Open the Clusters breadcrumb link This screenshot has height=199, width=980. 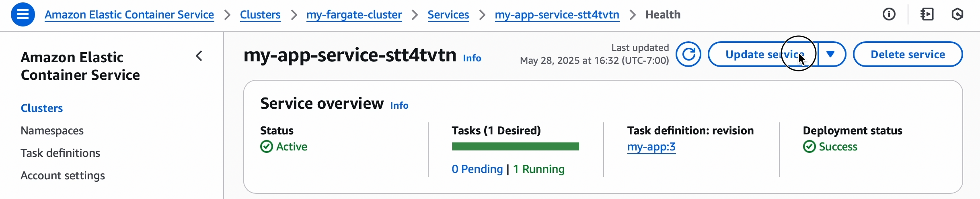tap(260, 15)
